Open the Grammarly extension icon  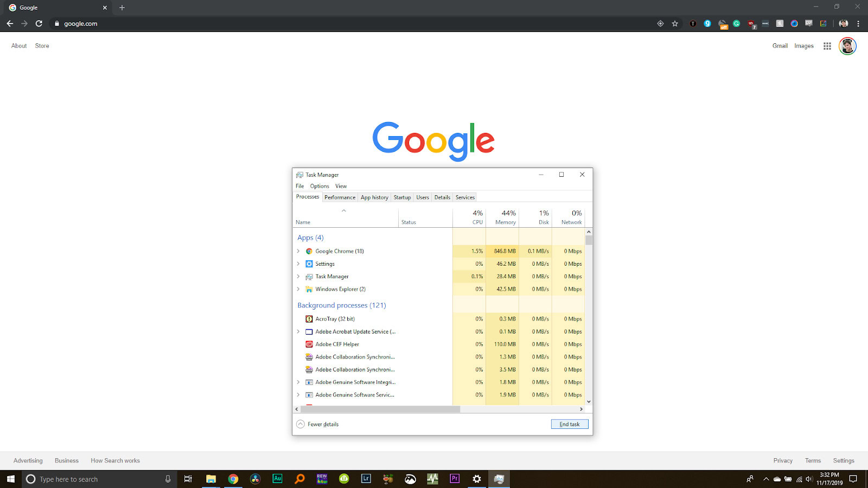coord(736,23)
